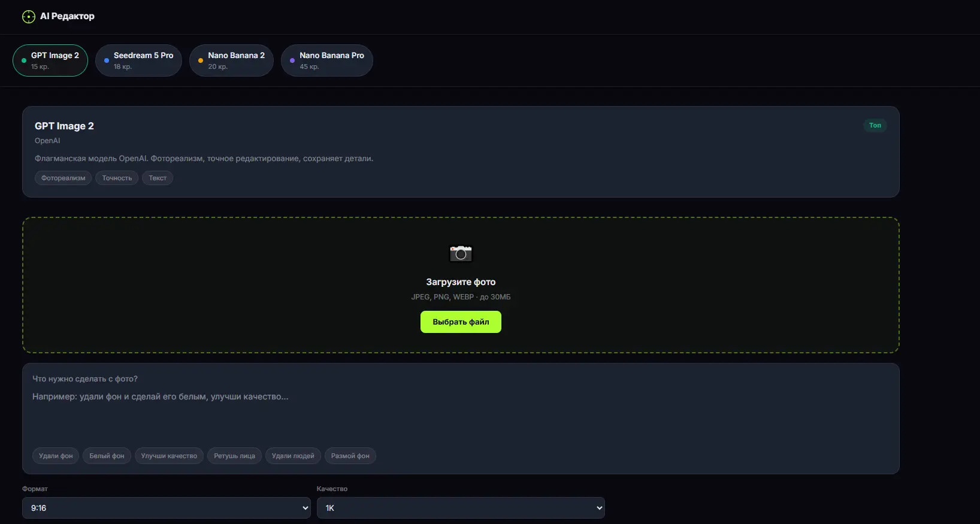Image resolution: width=980 pixels, height=524 pixels.
Task: Choose the Nano Banana 2 model tab
Action: click(231, 60)
